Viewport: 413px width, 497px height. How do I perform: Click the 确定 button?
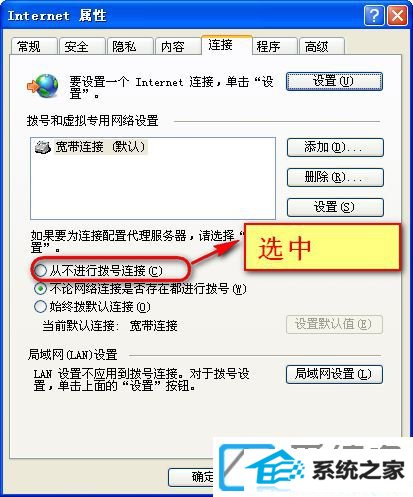click(x=191, y=477)
